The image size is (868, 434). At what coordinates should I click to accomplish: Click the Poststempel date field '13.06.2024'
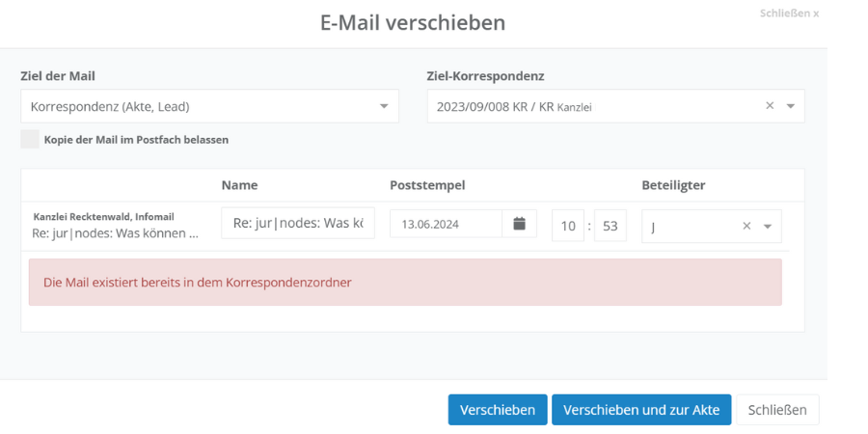[x=445, y=225]
